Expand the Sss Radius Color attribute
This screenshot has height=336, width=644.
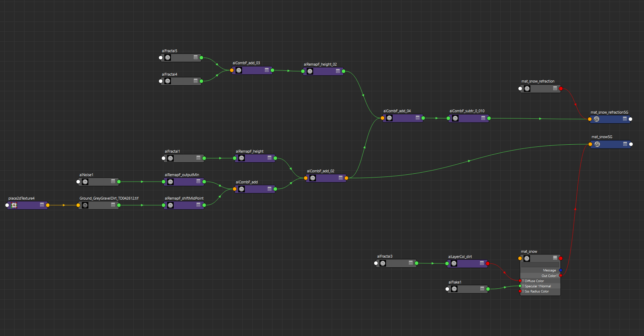click(x=523, y=291)
